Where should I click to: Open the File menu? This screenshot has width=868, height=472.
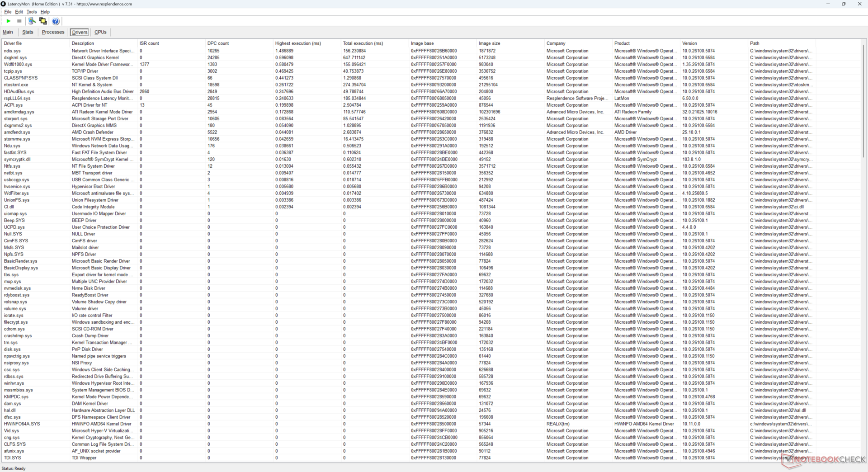(8, 12)
